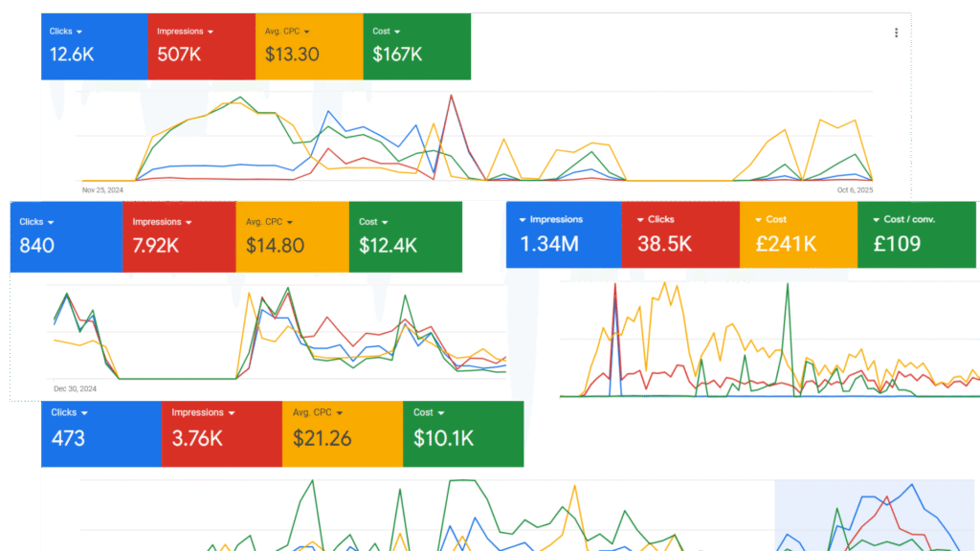Toggle the blue Clicks 840 metric tile

[x=65, y=236]
